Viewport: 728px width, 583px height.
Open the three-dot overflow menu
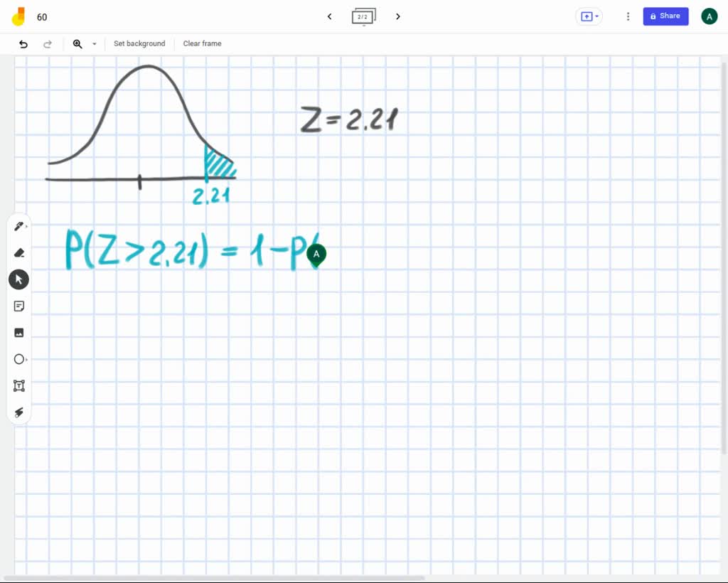pos(628,16)
